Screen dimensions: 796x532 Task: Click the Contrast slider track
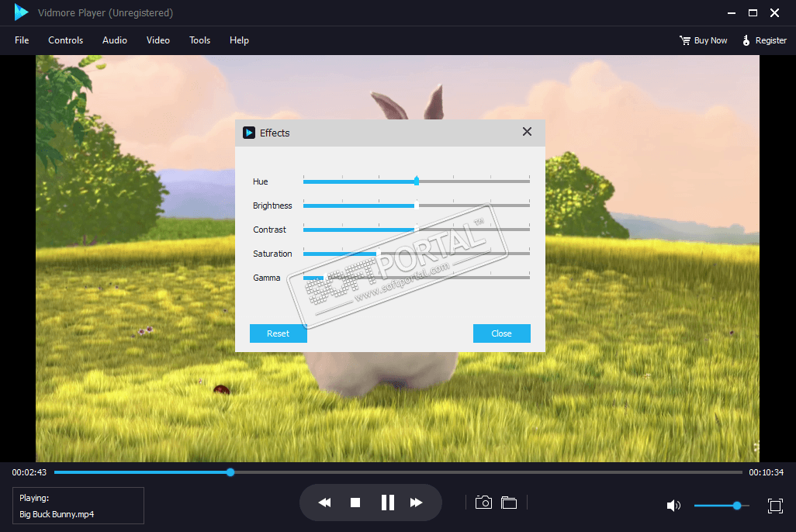[x=417, y=230]
